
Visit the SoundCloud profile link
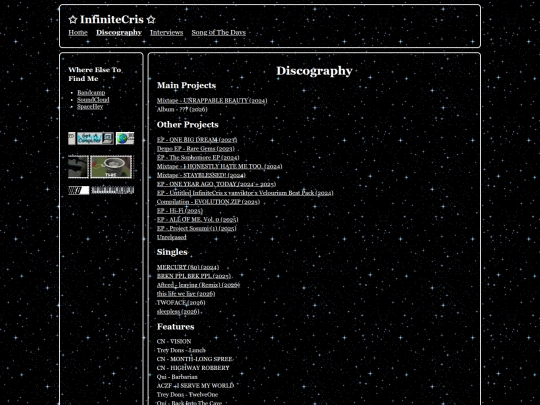pos(93,100)
